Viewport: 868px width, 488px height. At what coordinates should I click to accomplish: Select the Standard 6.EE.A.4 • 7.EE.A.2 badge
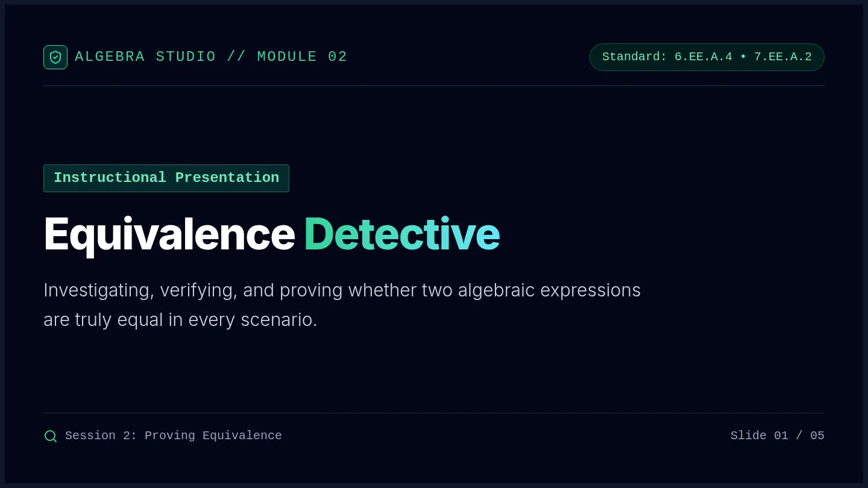(x=707, y=57)
